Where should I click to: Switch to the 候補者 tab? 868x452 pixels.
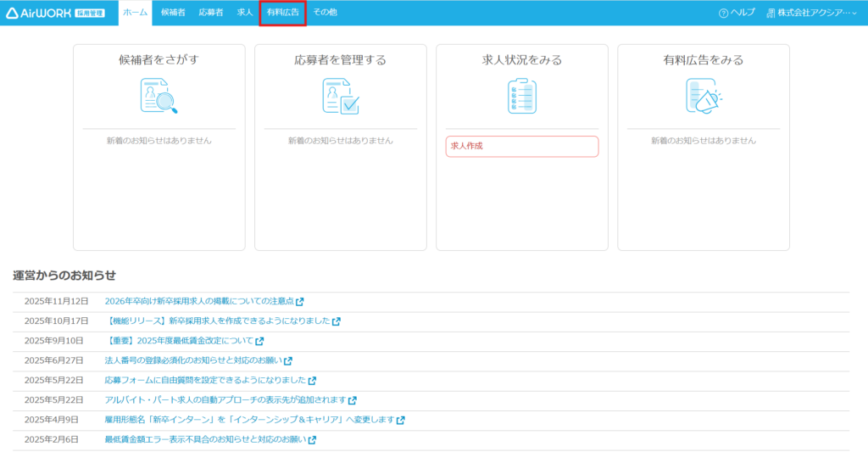(173, 13)
